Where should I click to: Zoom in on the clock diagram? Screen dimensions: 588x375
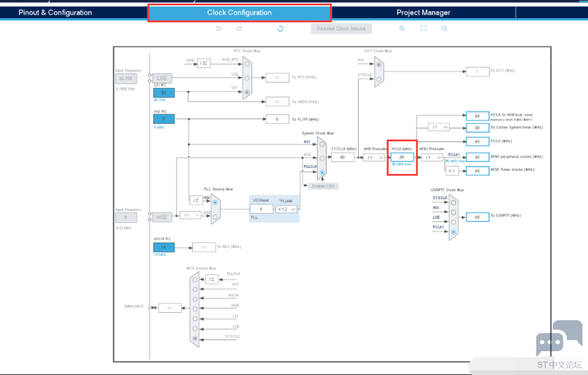point(402,28)
